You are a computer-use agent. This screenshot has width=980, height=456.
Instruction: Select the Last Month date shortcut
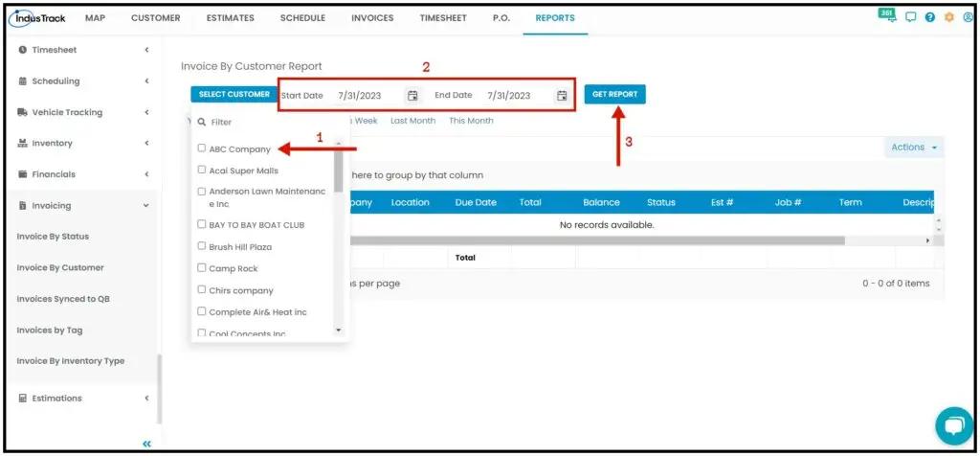413,121
